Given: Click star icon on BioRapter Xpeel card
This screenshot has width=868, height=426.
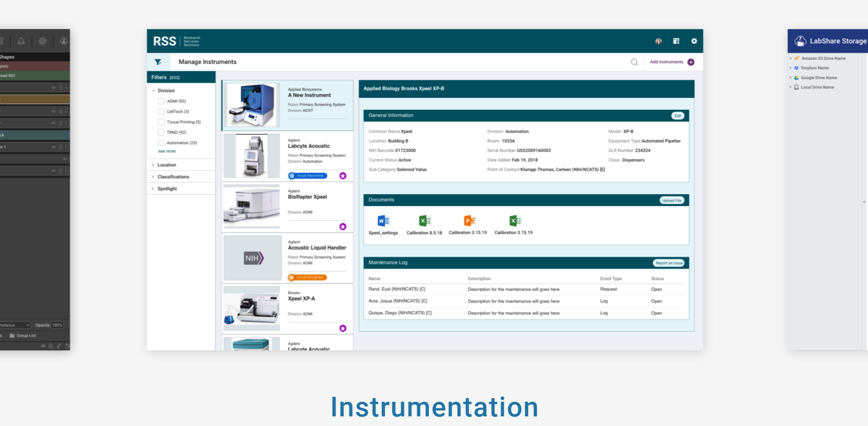Looking at the screenshot, I should pos(343,227).
